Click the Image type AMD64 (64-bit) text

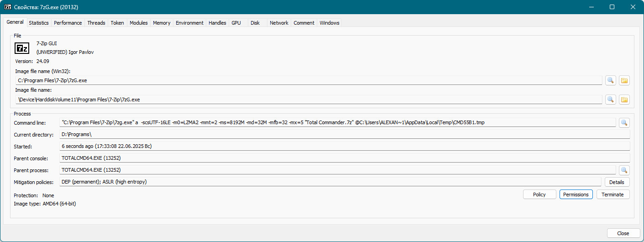pyautogui.click(x=59, y=204)
